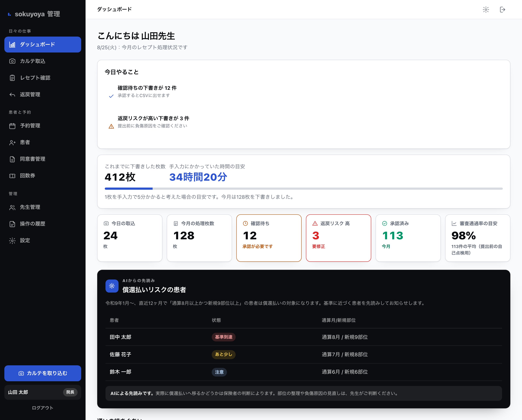Click the file icon next to 同意書管理
The width and height of the screenshot is (522, 420).
(12, 159)
